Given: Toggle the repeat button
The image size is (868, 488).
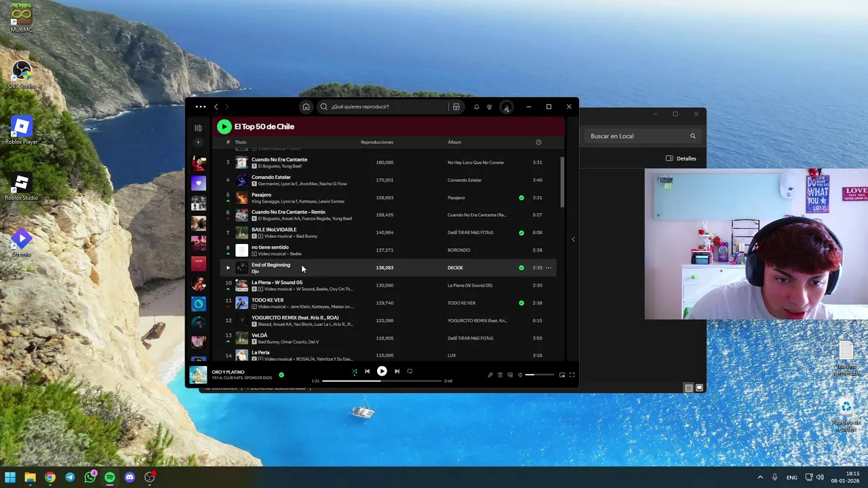Looking at the screenshot, I should (410, 371).
